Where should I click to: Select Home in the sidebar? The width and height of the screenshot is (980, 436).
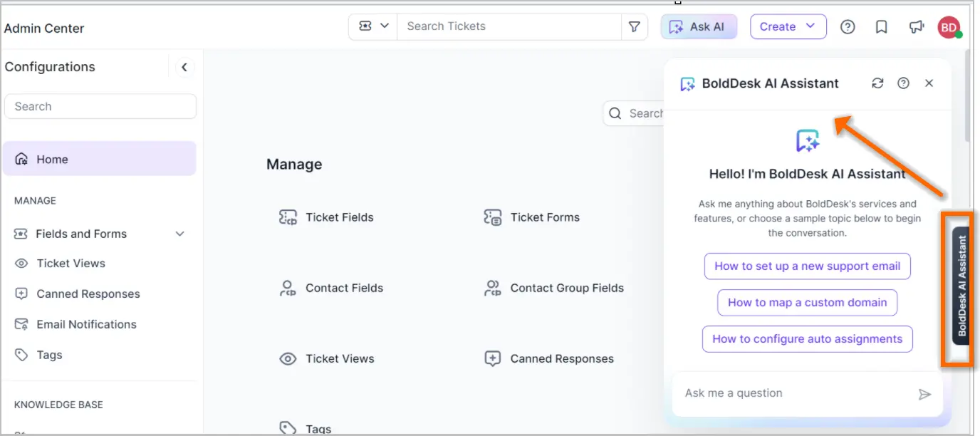pyautogui.click(x=100, y=159)
